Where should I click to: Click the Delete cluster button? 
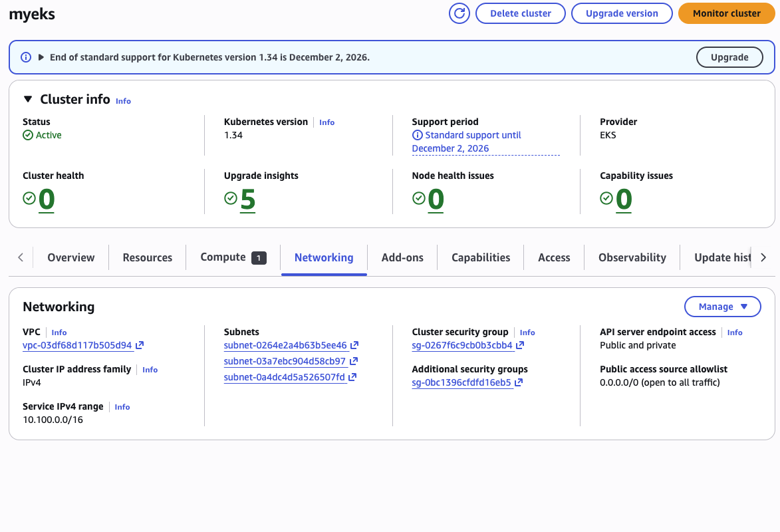point(520,13)
